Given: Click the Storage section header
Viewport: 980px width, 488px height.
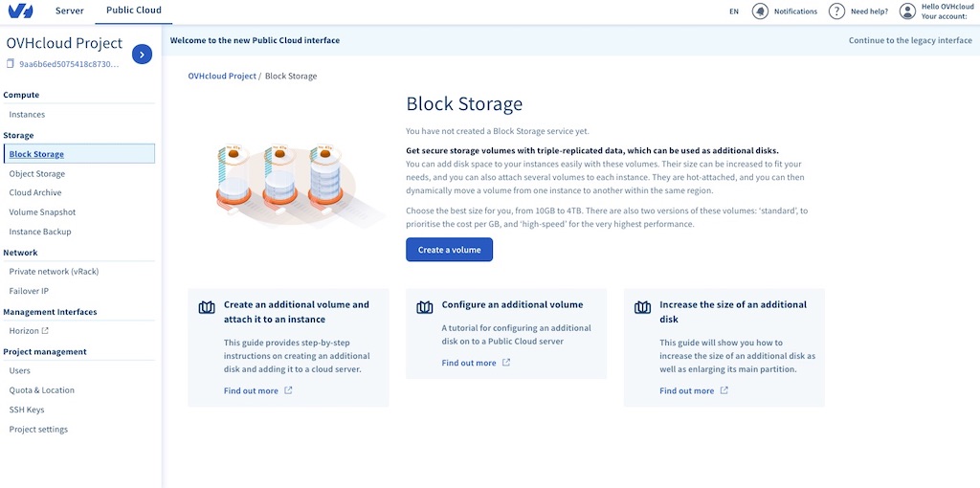Looking at the screenshot, I should pyautogui.click(x=19, y=135).
